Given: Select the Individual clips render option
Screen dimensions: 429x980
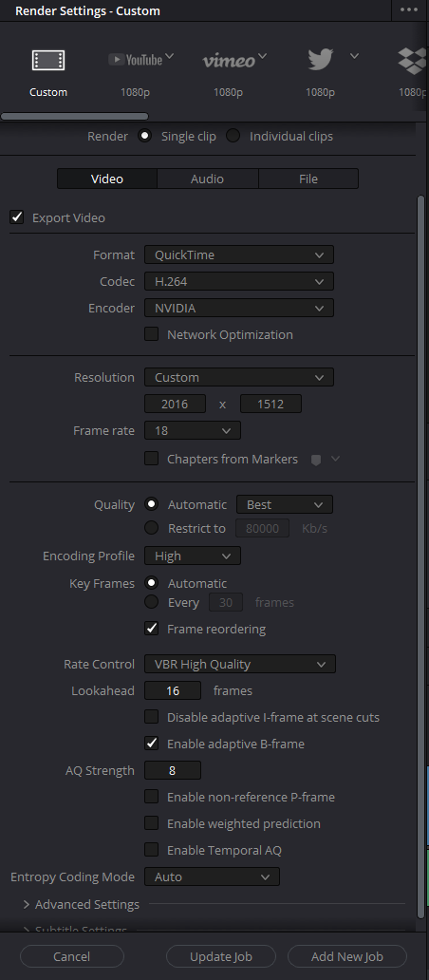Looking at the screenshot, I should (233, 136).
